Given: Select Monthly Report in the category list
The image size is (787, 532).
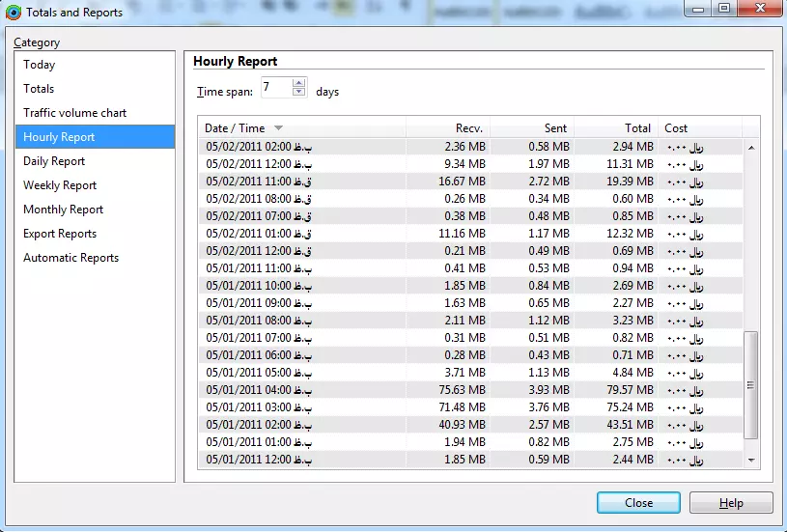Looking at the screenshot, I should click(64, 210).
